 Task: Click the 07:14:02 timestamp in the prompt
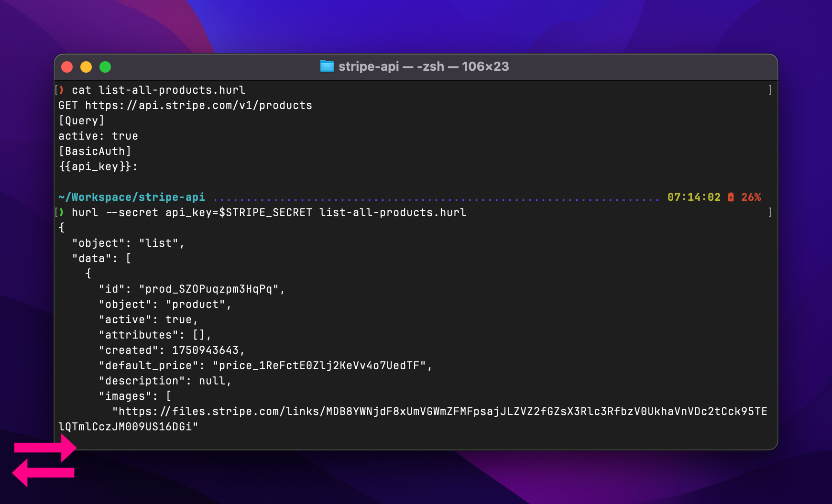(x=693, y=197)
